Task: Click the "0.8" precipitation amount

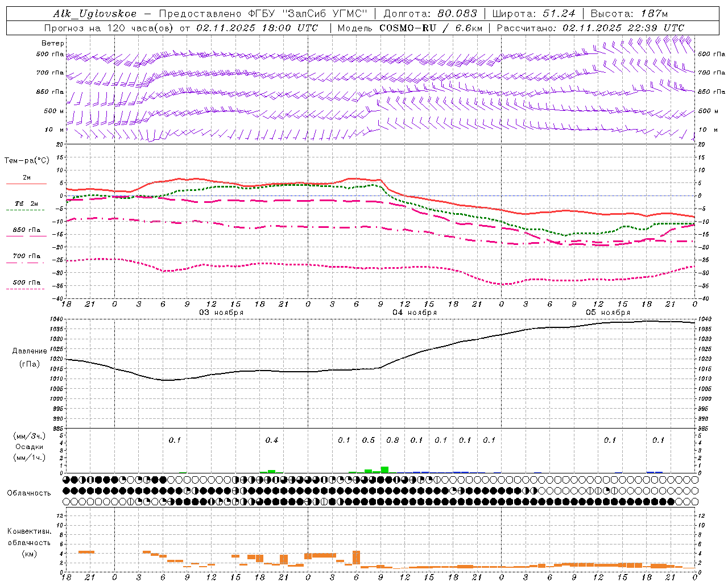Action: [392, 440]
